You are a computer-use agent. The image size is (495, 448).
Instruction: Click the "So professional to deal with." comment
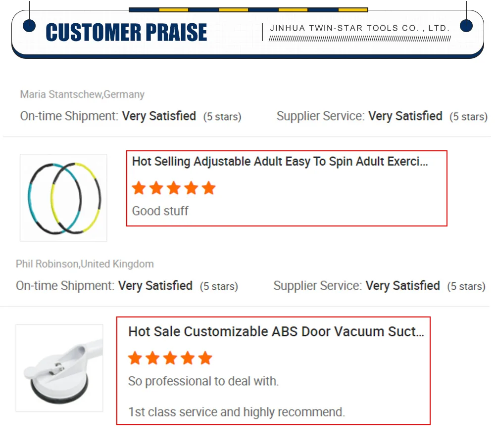tap(203, 381)
